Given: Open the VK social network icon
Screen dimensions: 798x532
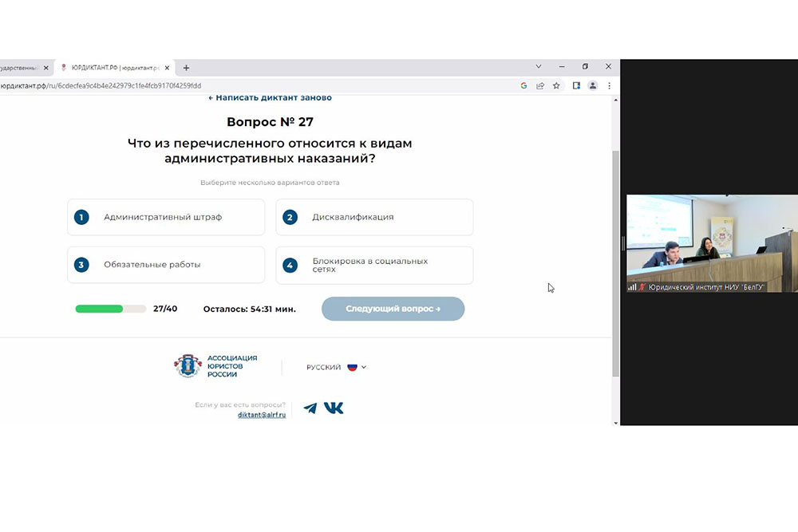Looking at the screenshot, I should [334, 408].
